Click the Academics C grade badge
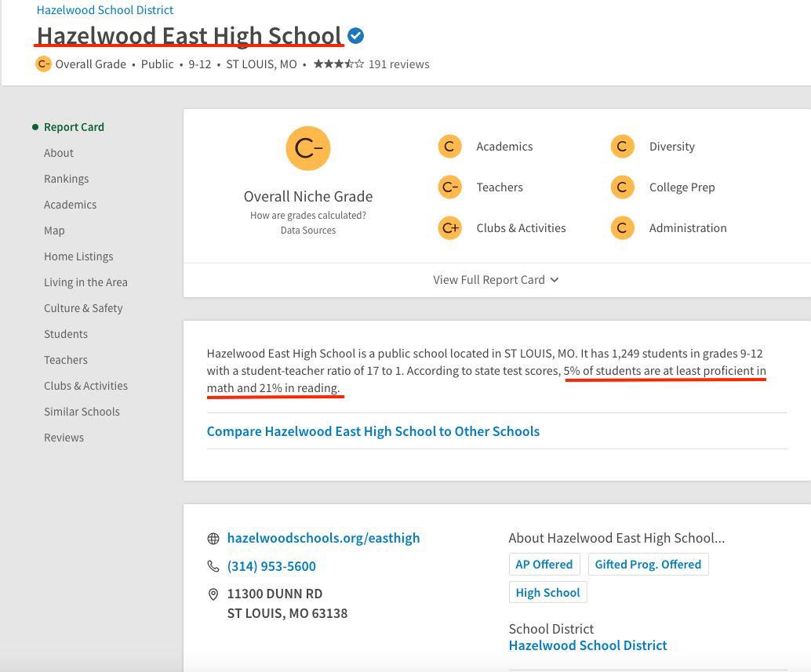 tap(449, 147)
